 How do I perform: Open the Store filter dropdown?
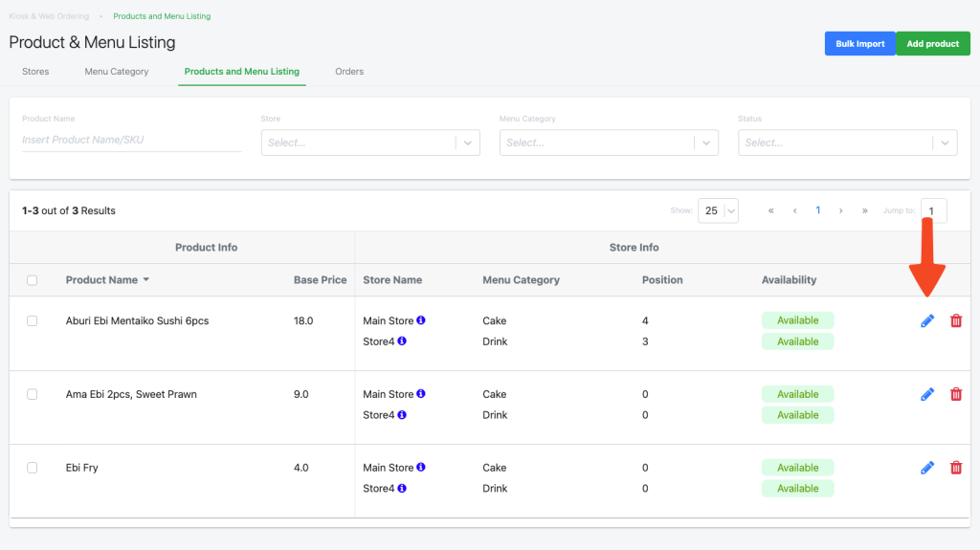[370, 143]
